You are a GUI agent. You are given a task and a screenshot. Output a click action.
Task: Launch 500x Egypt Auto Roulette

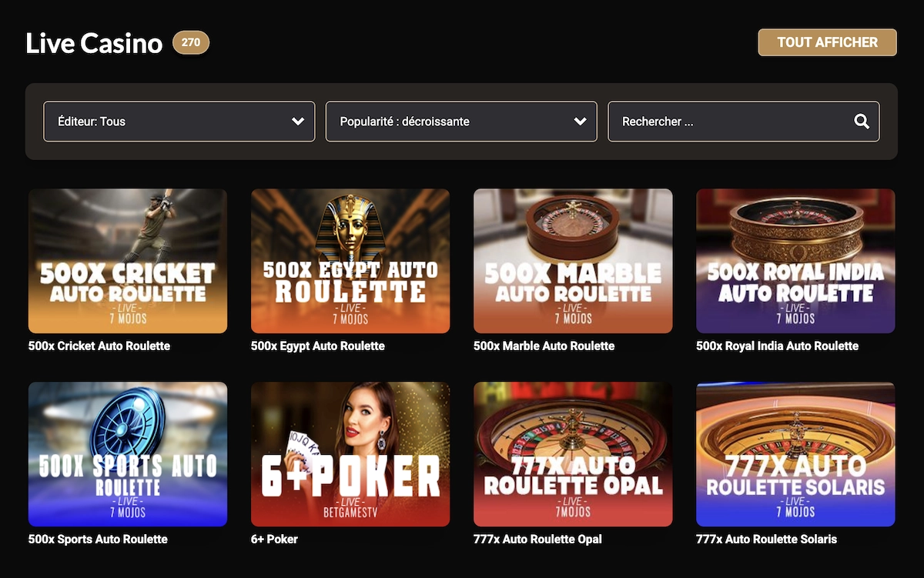coord(350,260)
